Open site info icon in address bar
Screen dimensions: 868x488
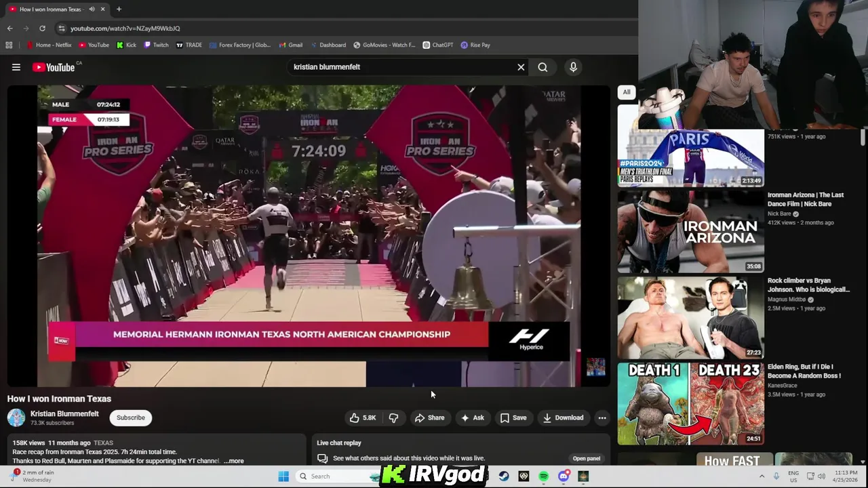pos(62,28)
